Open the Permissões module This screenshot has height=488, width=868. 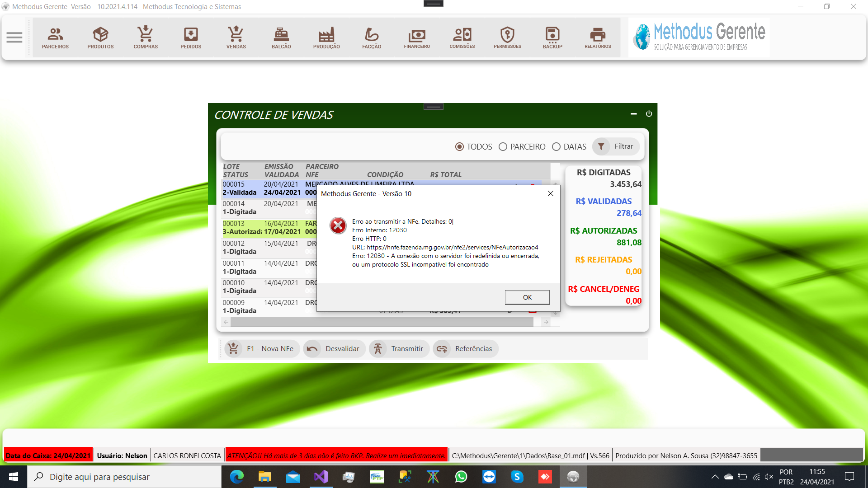click(507, 38)
